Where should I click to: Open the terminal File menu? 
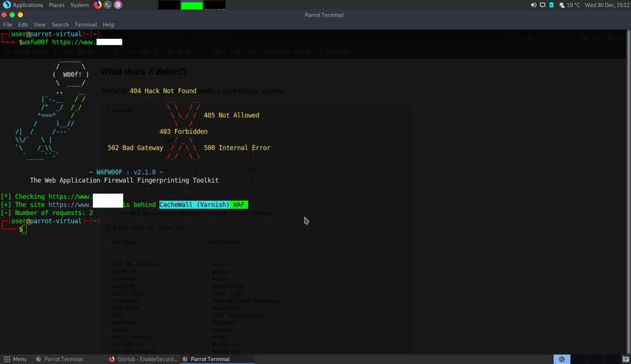7,24
